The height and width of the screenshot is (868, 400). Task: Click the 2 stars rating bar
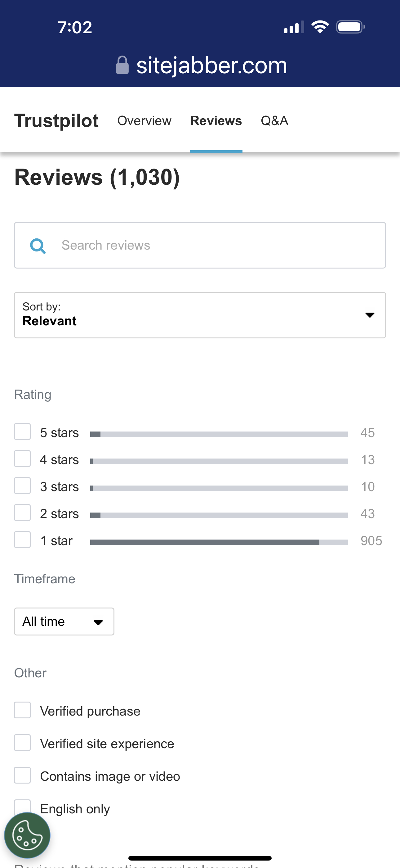[219, 515]
